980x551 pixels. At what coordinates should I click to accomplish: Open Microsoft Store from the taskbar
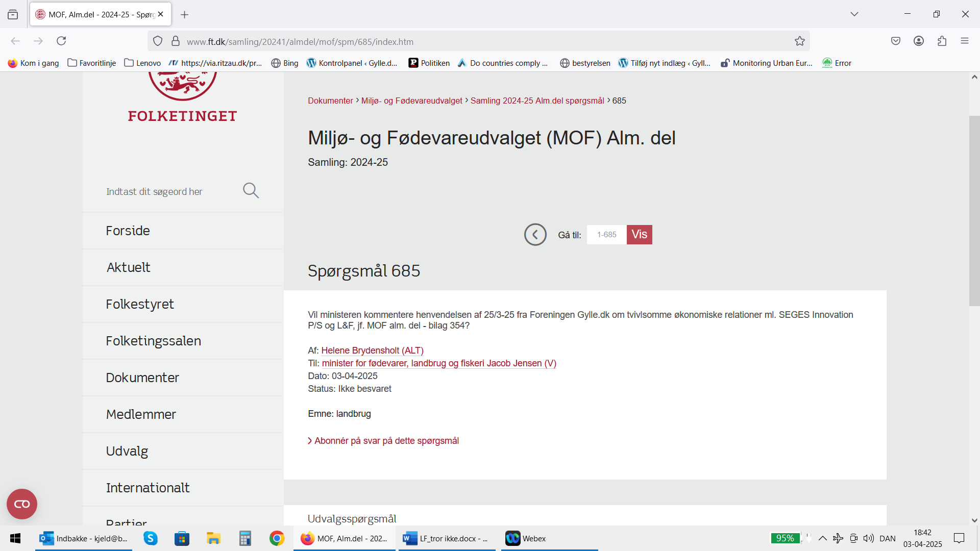[182, 538]
